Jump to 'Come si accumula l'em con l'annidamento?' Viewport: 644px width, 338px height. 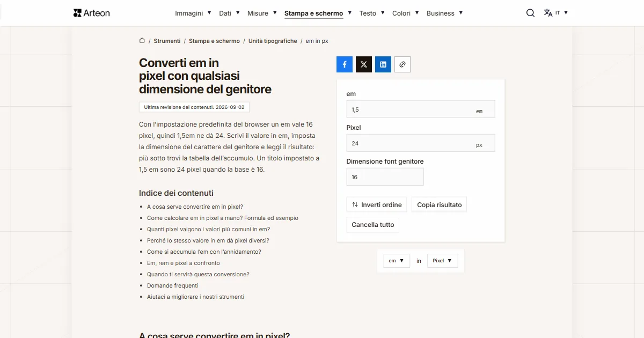204,252
